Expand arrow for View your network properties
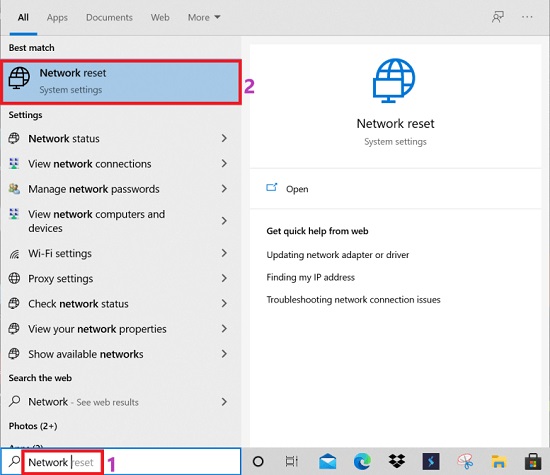550x475 pixels. (224, 329)
